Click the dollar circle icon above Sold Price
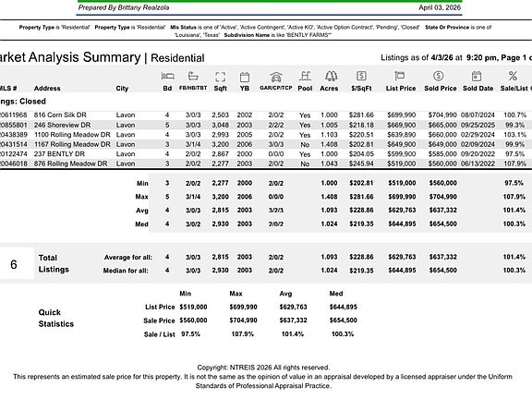This screenshot has height=399, width=532. tap(439, 76)
